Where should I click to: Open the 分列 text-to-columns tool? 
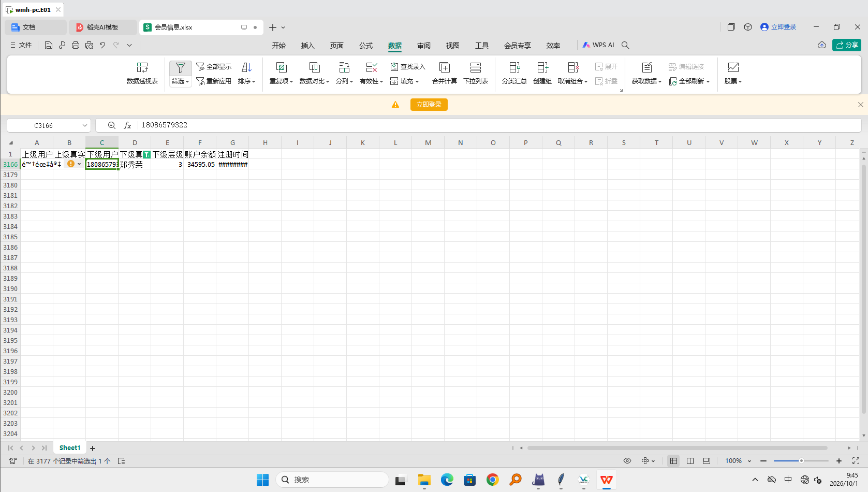click(344, 74)
